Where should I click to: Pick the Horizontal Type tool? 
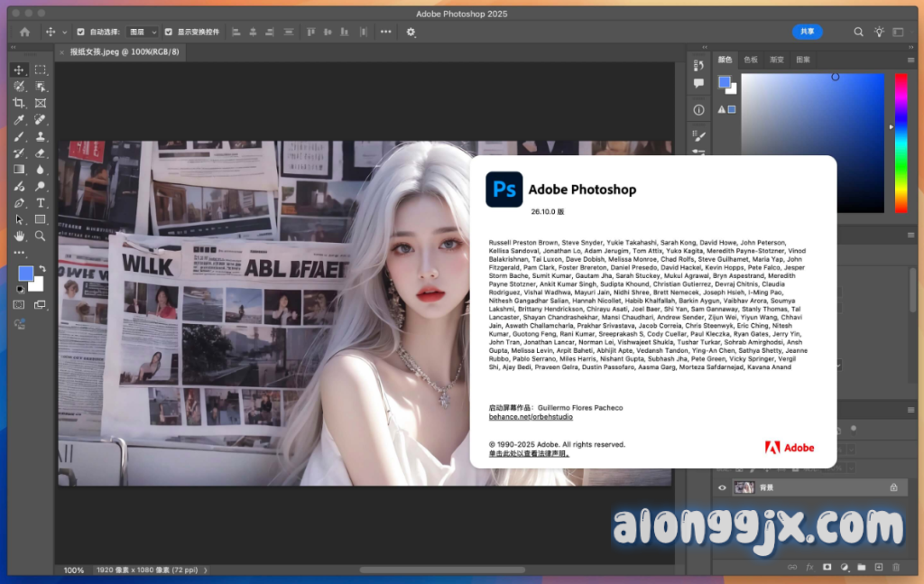coord(41,203)
